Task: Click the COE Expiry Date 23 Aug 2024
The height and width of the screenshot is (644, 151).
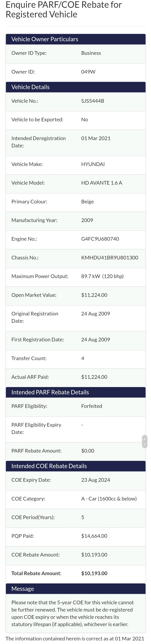Action: [x=95, y=480]
